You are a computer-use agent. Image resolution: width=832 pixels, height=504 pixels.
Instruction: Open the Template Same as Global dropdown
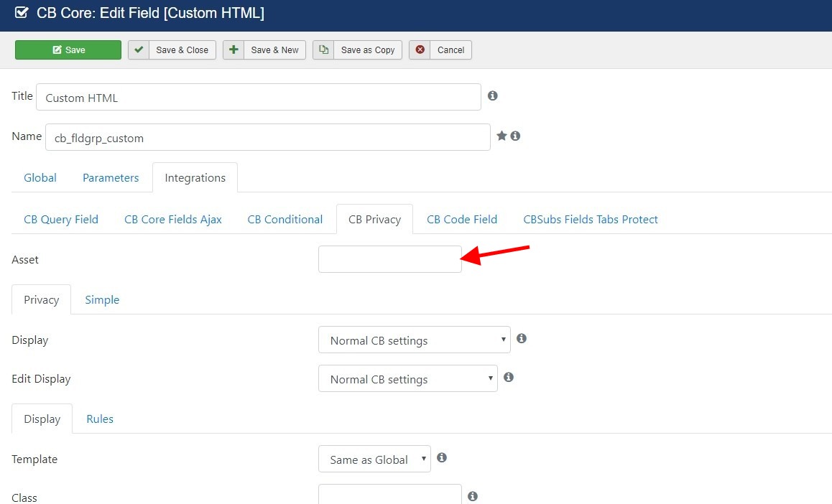click(374, 459)
